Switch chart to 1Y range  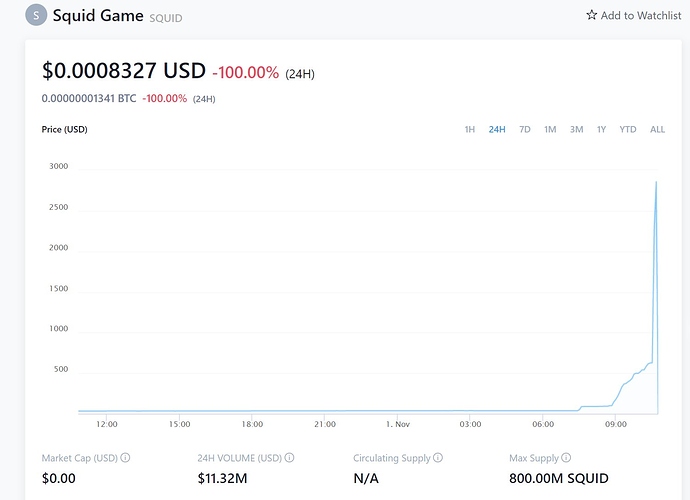601,129
